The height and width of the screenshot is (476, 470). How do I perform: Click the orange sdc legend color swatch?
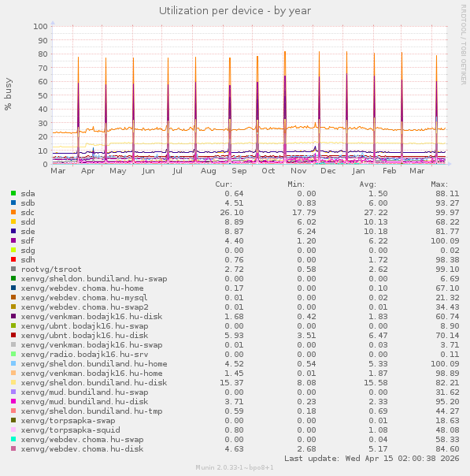(x=13, y=212)
